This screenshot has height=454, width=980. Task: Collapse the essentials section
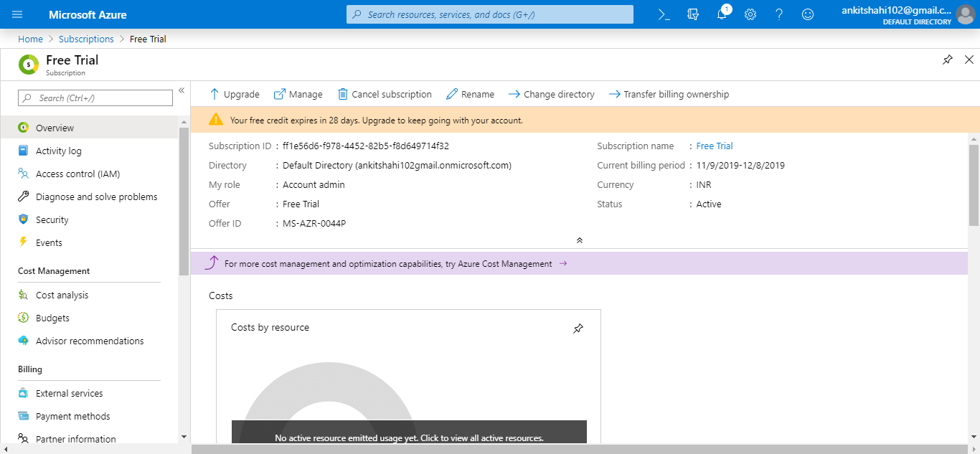580,240
